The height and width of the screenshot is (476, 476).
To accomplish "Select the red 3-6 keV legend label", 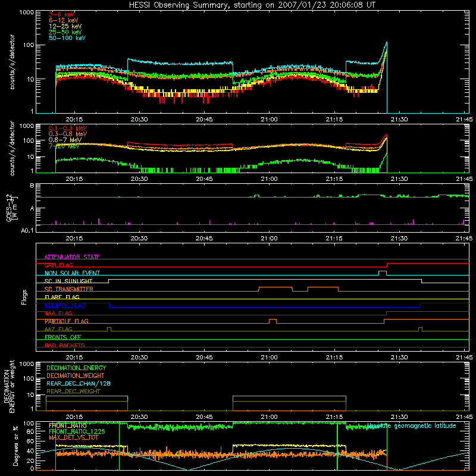I will coord(61,14).
